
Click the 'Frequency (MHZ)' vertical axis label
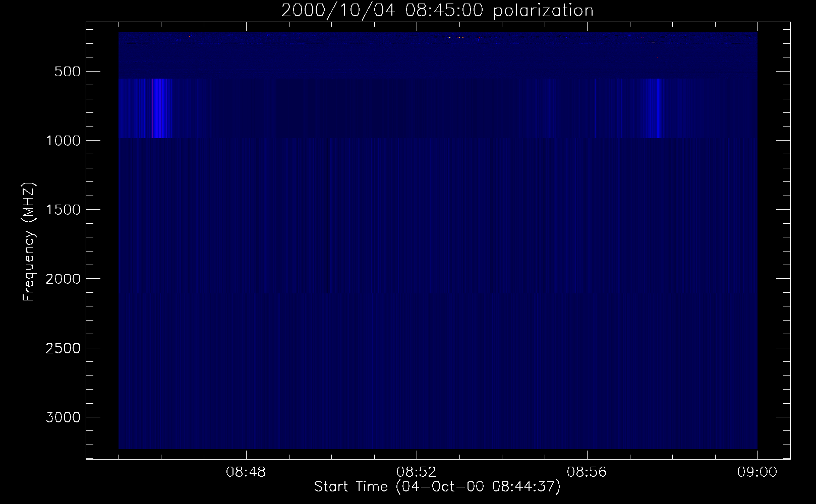29,242
